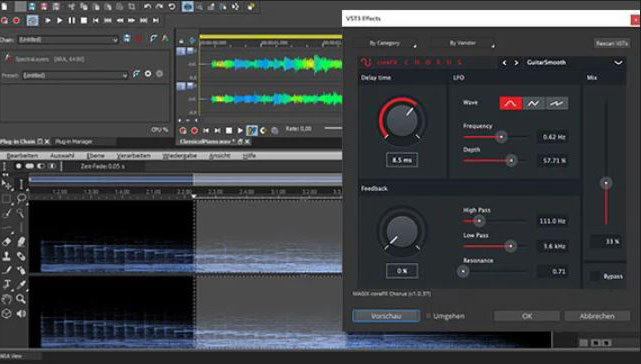Select the rectangular selection tool
The height and width of the screenshot is (364, 641).
[6, 199]
